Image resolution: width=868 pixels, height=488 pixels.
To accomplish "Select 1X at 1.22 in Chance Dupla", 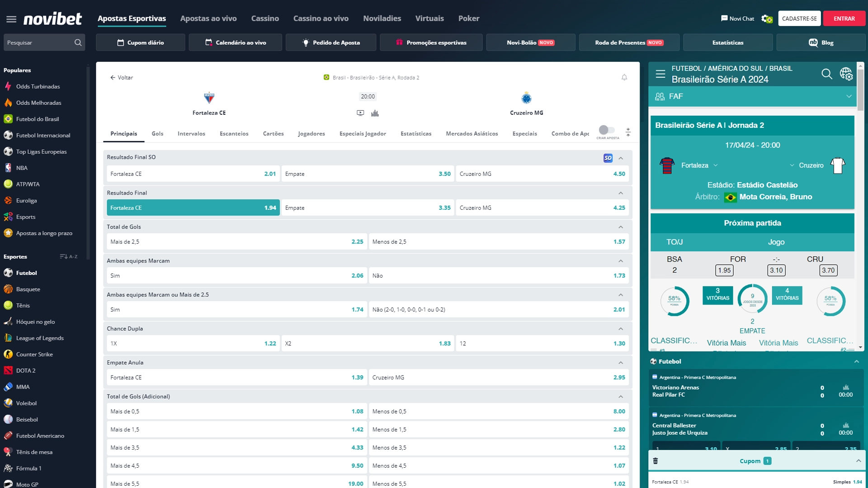I will click(x=193, y=343).
